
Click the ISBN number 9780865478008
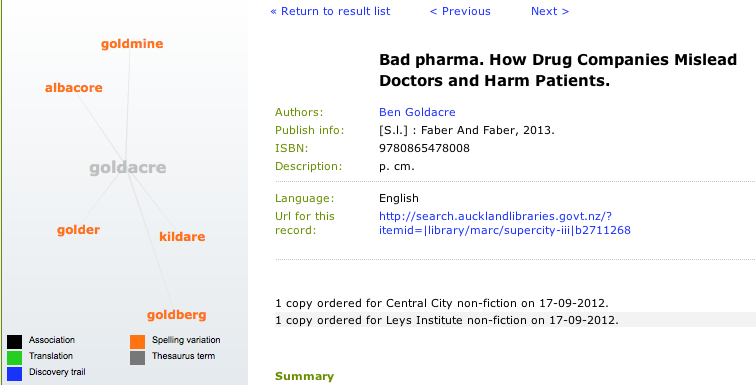point(424,148)
